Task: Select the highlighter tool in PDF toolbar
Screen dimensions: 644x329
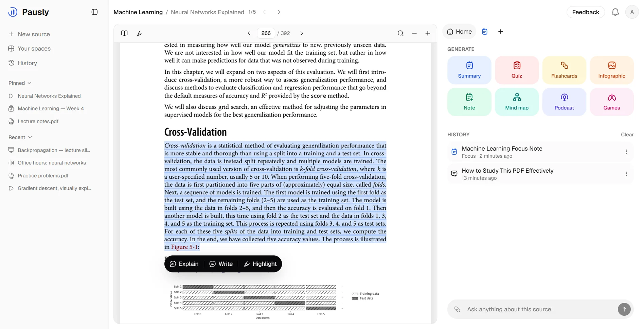Action: click(x=140, y=33)
